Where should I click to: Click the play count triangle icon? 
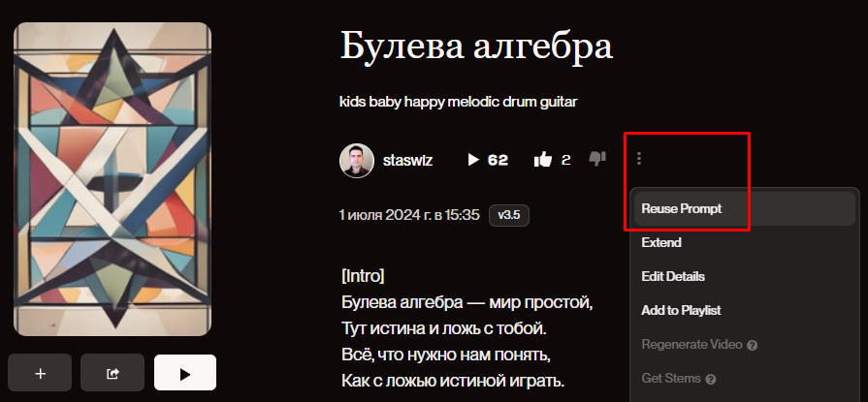point(472,160)
